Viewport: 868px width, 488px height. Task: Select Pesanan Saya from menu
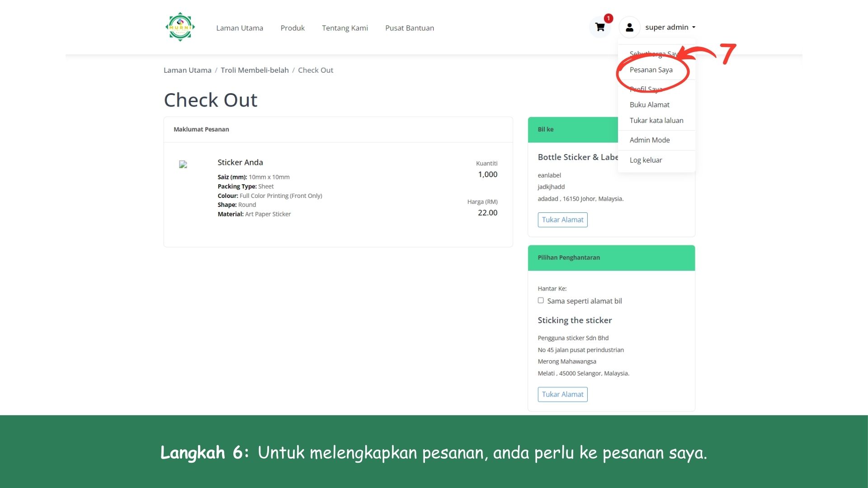pos(651,70)
